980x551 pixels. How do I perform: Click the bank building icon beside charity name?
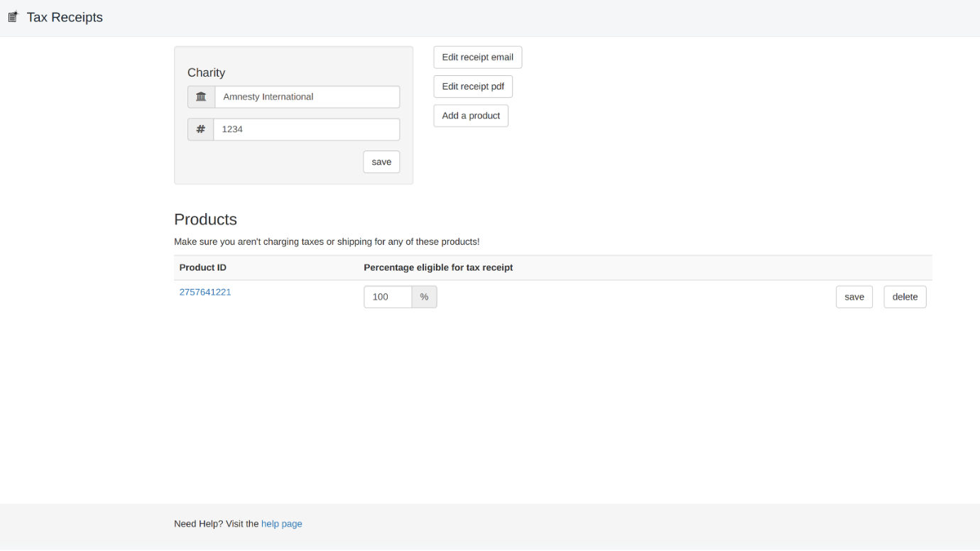click(201, 97)
